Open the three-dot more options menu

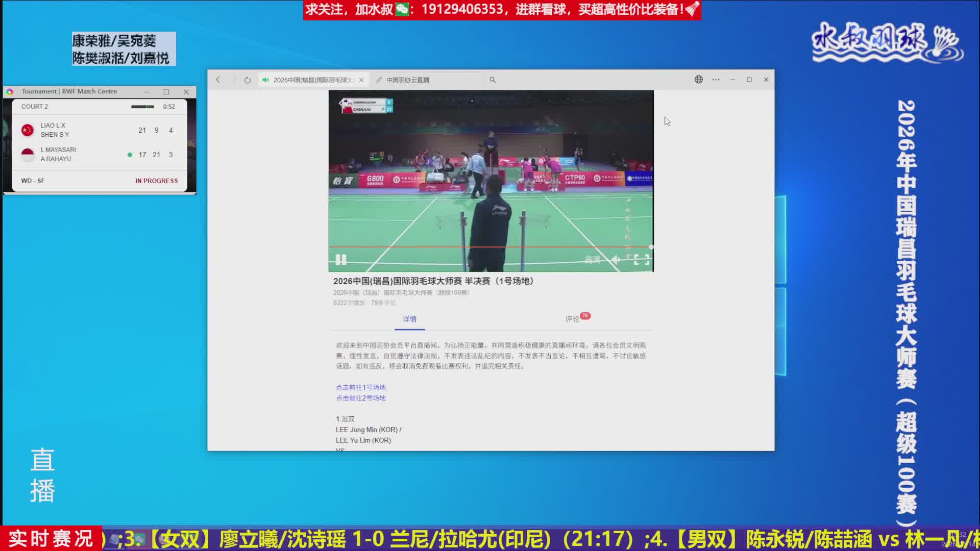coord(716,80)
